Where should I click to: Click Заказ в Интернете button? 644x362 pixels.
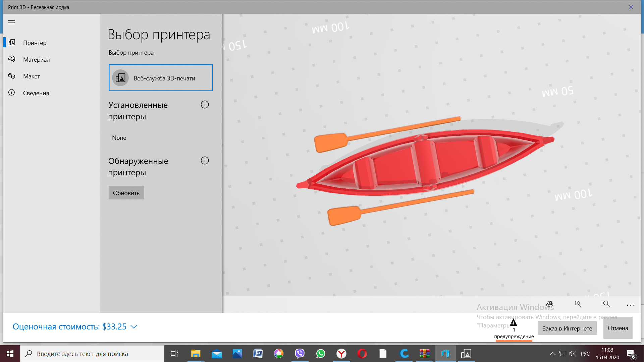click(x=567, y=328)
